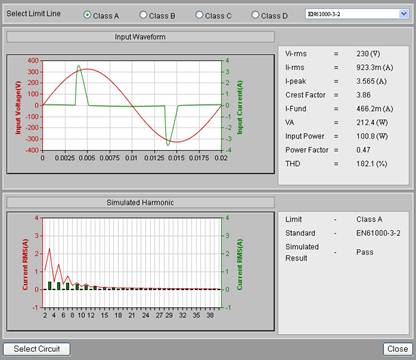This screenshot has height=360, width=416.
Task: Click the Input Waveform panel header
Action: tap(140, 37)
